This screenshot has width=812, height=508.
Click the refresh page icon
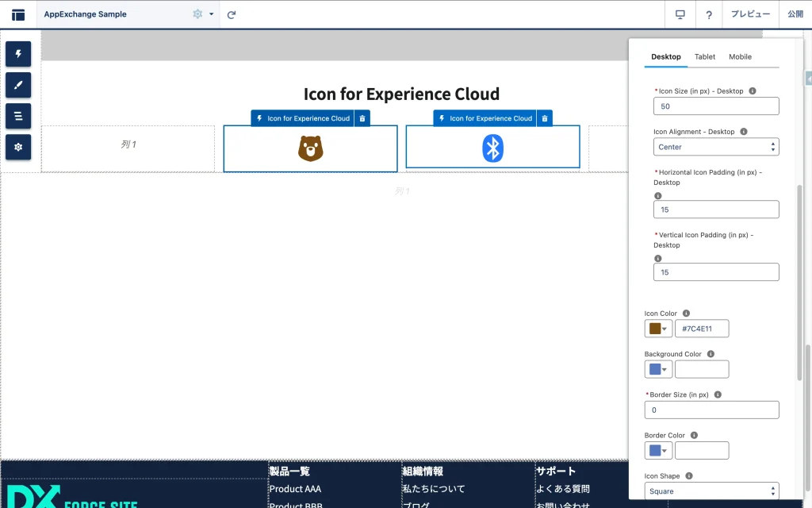click(232, 14)
